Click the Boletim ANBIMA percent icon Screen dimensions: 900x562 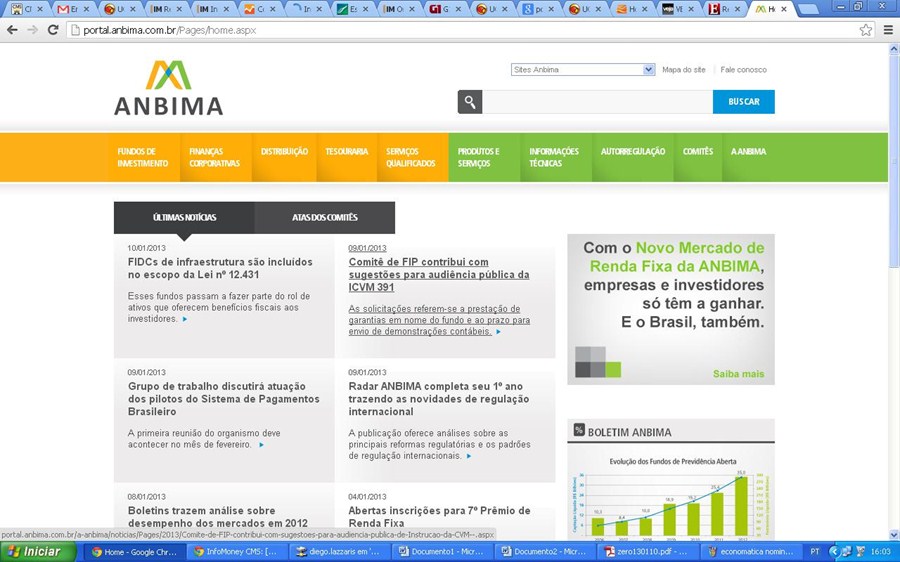tap(578, 431)
